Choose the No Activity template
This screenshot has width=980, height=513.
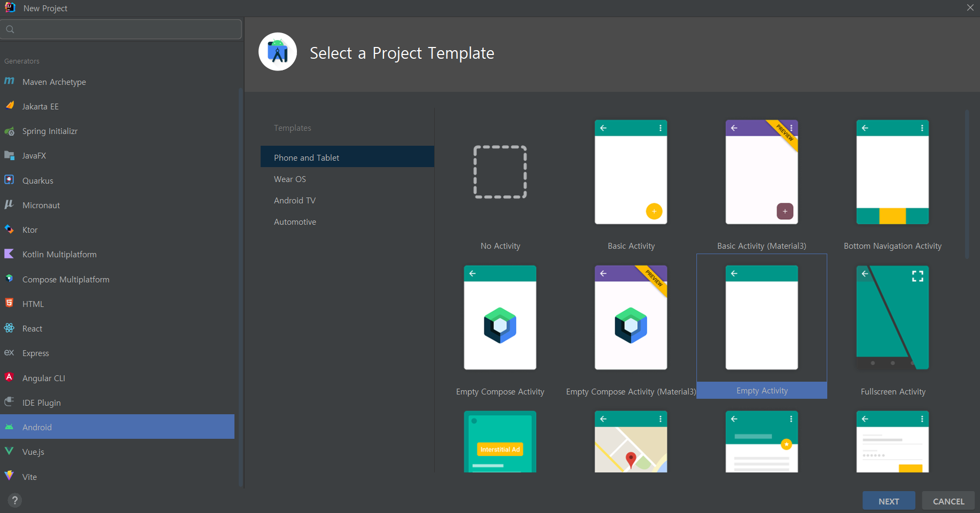(x=500, y=172)
